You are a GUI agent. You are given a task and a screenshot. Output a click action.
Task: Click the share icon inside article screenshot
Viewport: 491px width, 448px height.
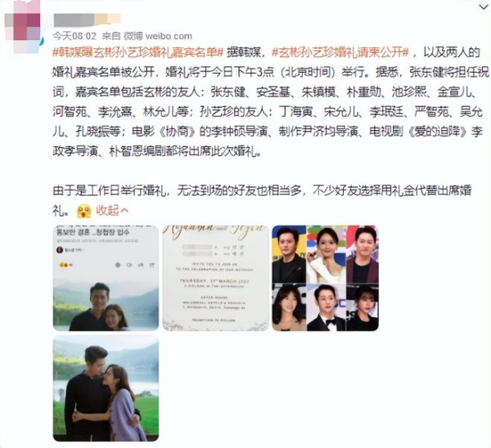click(152, 265)
